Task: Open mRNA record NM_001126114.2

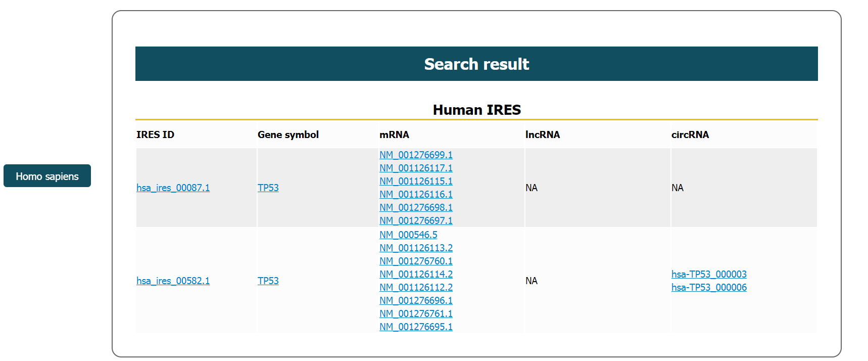Action: pos(416,274)
